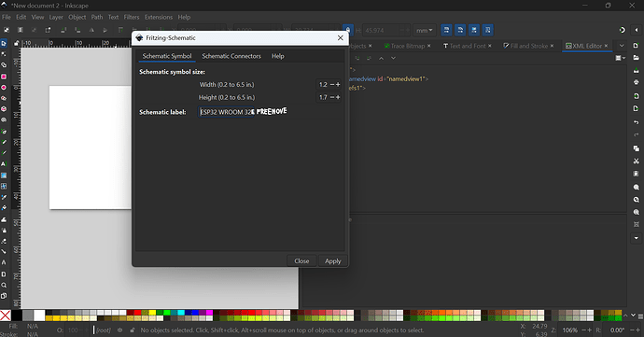Screen dimensions: 644x337
Task: Pick the red color swatch in palette
Action: [x=137, y=313]
